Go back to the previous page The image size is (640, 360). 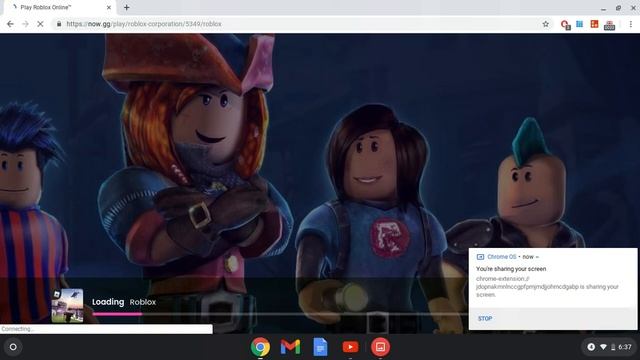coord(10,24)
